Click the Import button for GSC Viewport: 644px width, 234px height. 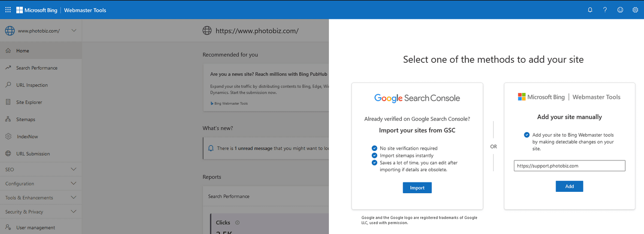[x=417, y=188]
